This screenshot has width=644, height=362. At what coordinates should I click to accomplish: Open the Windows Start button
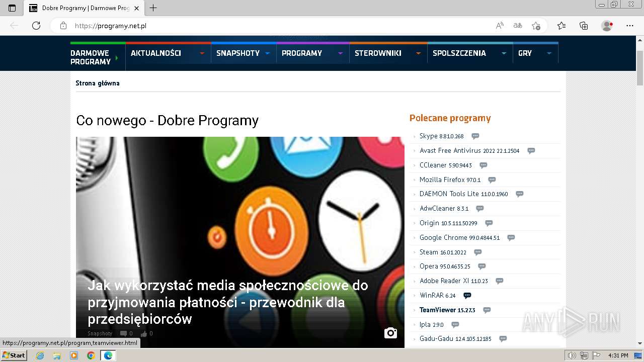(x=14, y=355)
